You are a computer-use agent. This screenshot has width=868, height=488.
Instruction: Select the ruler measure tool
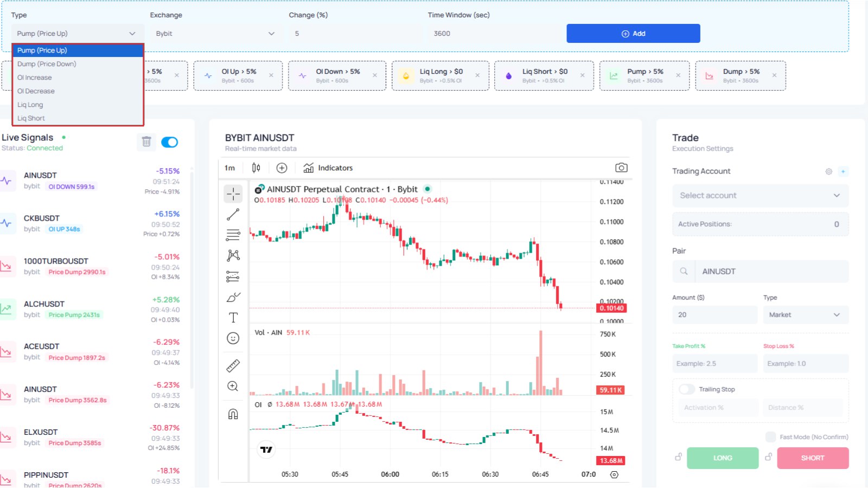point(233,366)
